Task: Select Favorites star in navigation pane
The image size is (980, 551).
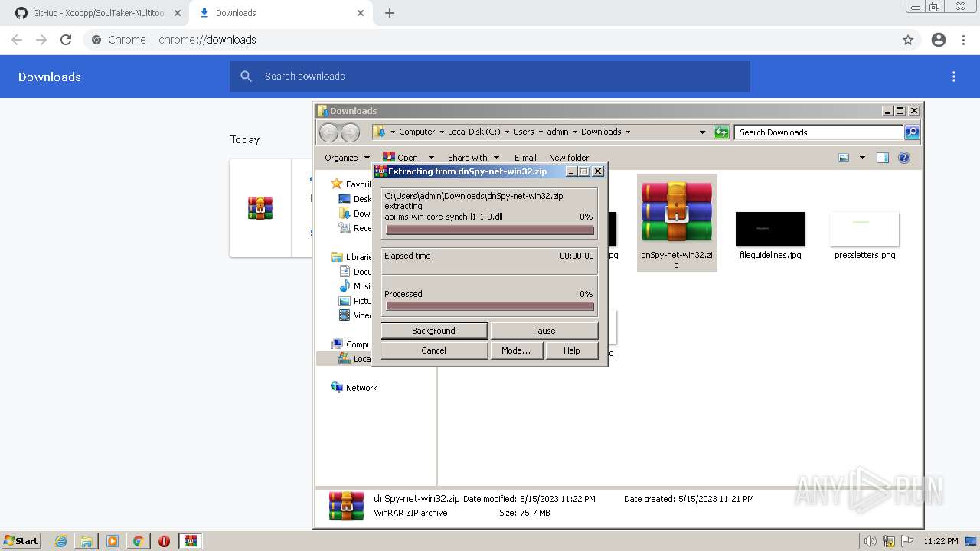Action: [x=337, y=184]
